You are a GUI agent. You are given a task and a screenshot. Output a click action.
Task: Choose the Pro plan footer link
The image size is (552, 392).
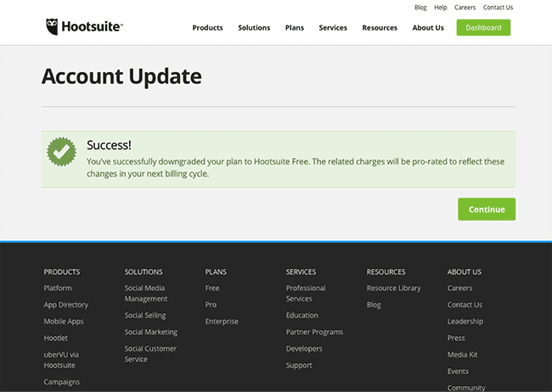[x=211, y=305]
